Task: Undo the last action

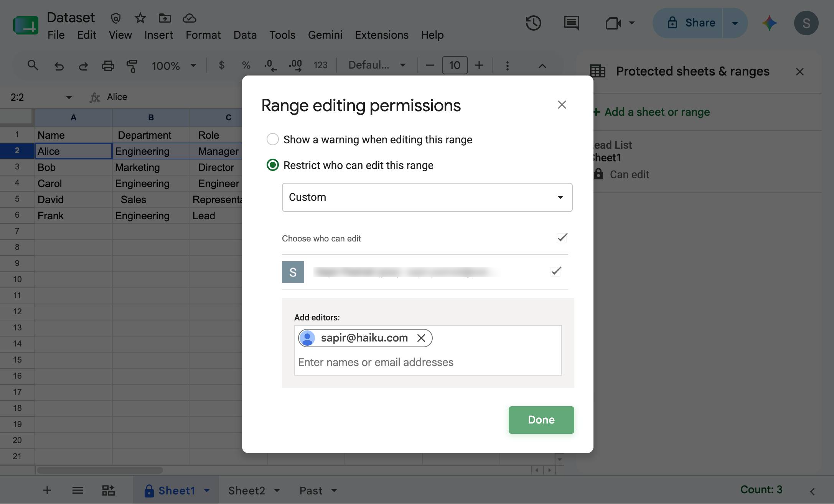Action: tap(59, 66)
